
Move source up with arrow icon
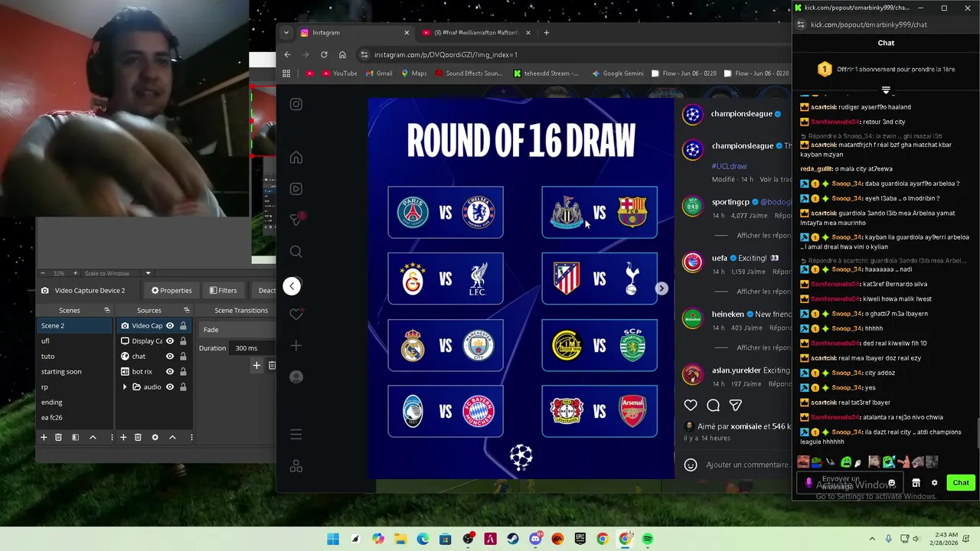tap(172, 437)
